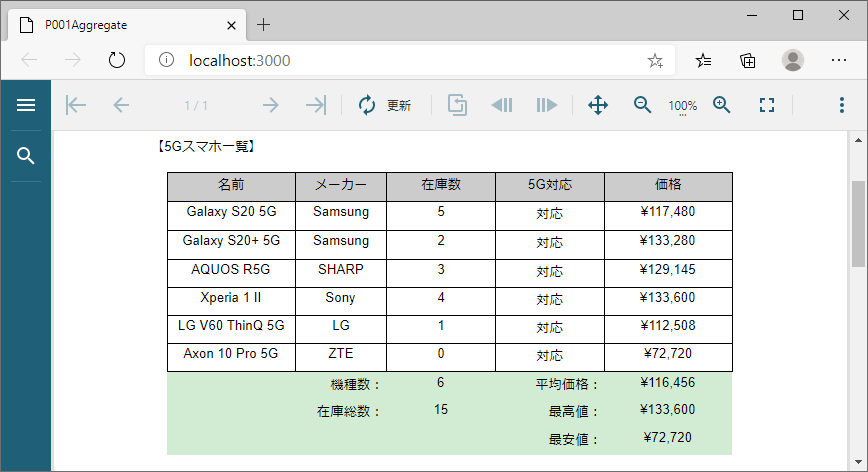Add this page to favorites star
The width and height of the screenshot is (868, 472).
(x=655, y=60)
